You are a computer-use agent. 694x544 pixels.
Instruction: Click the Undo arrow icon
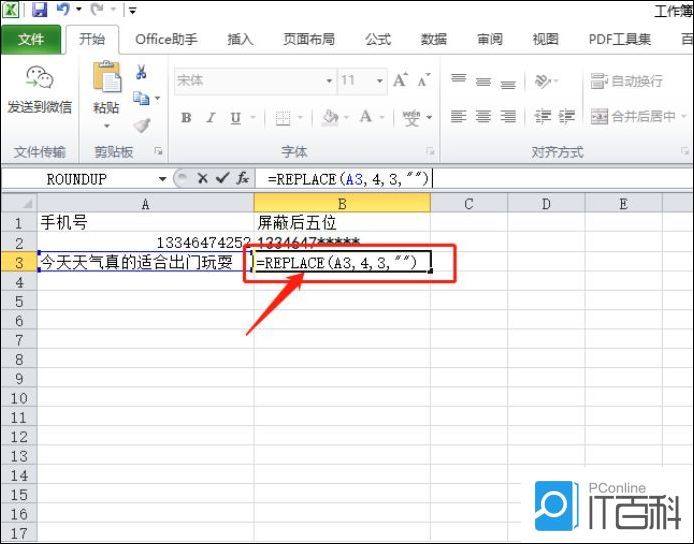coord(62,9)
